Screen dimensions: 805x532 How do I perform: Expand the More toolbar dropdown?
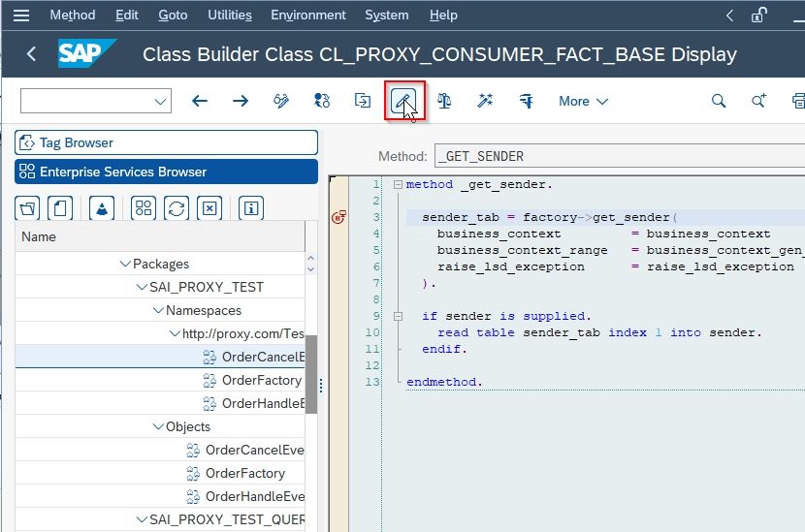point(583,101)
